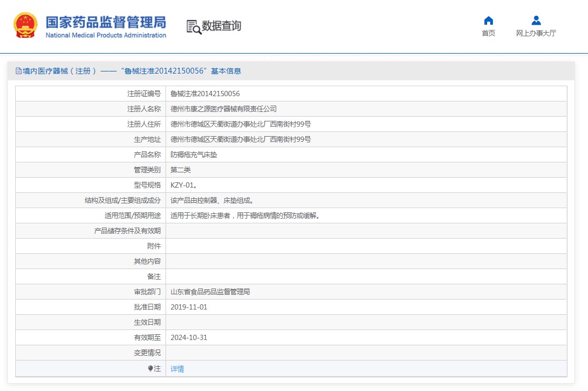Screen dimensions: 588x391
Task: Click the 数据查询 heading text
Action: [221, 26]
